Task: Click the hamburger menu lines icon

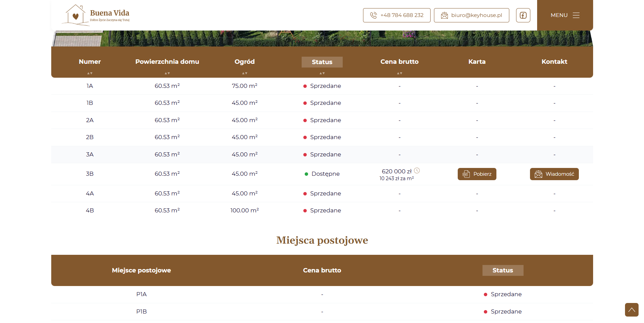Action: [576, 15]
